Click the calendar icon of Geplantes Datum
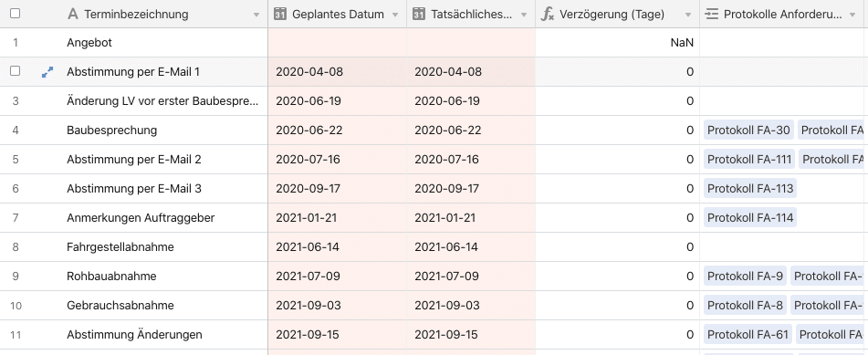 [x=280, y=15]
